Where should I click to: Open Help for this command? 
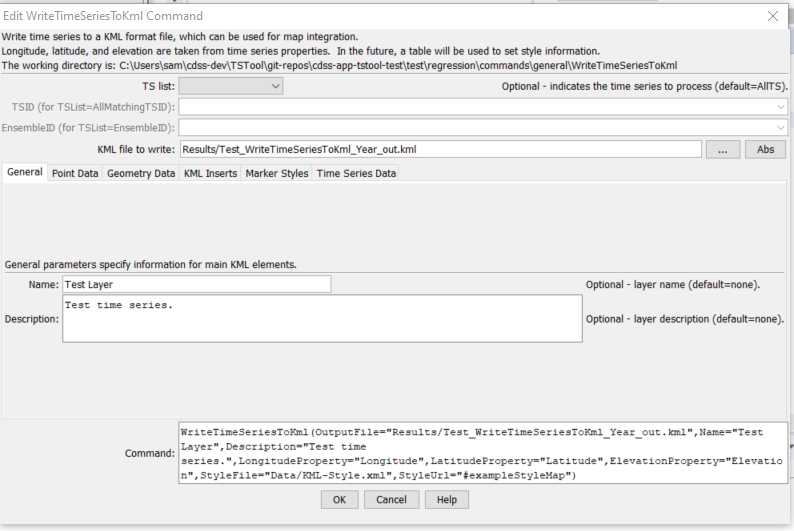447,500
